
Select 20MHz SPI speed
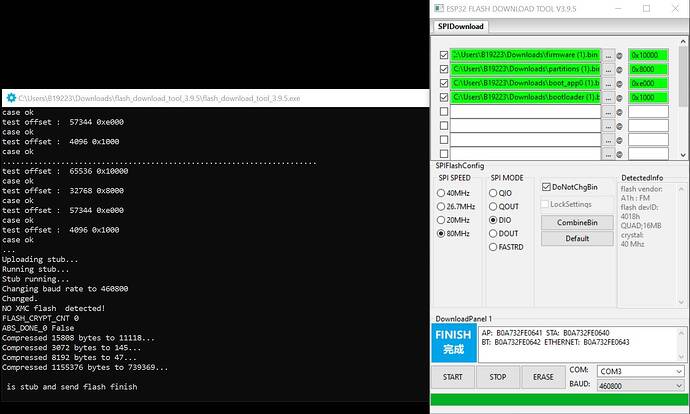pyautogui.click(x=440, y=220)
